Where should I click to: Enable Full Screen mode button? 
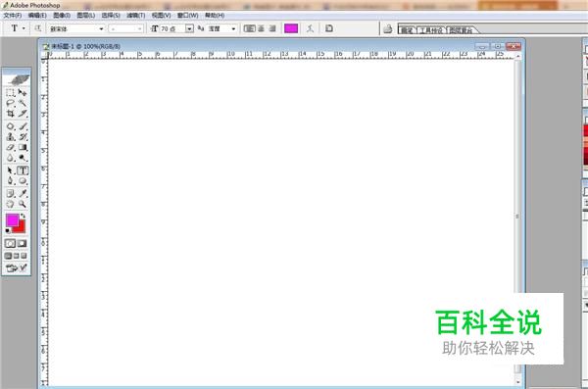pos(24,256)
